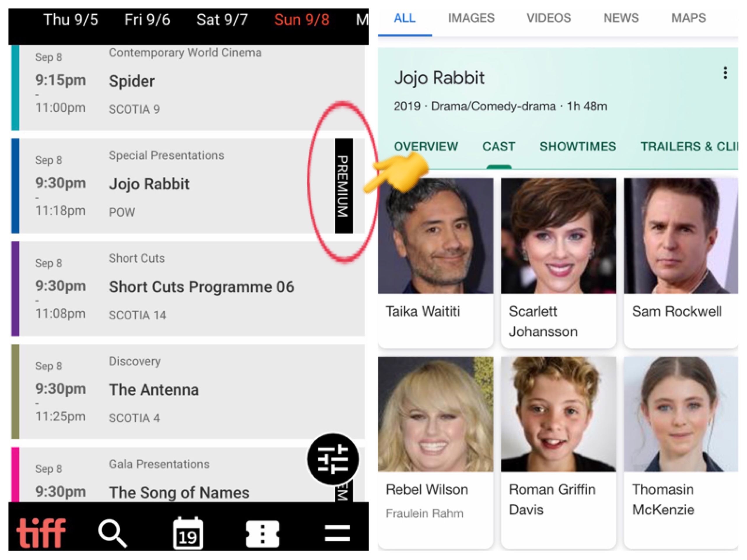This screenshot has width=747, height=560.
Task: Click the Fraulein Rahm role text
Action: tap(425, 513)
